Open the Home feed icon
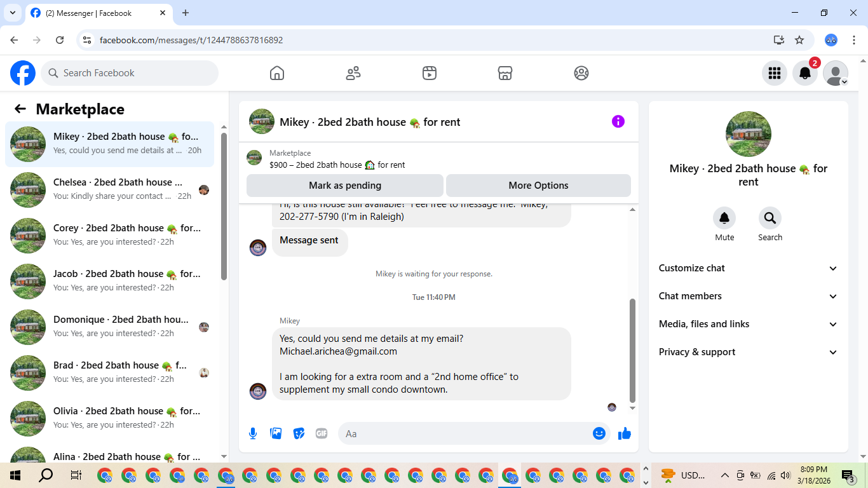Screen dimensions: 868x488 pyautogui.click(x=277, y=73)
